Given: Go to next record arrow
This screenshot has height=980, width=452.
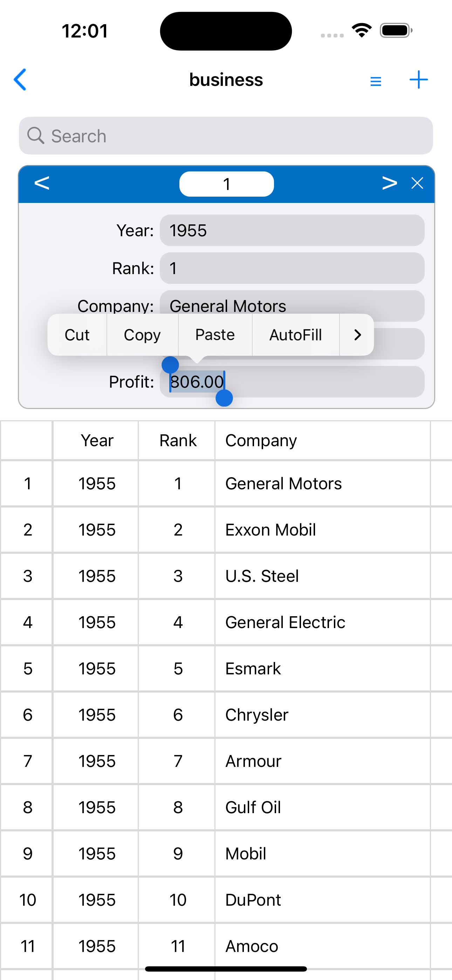Looking at the screenshot, I should [389, 183].
